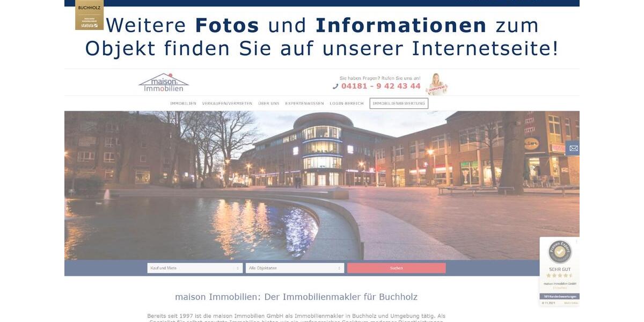Screen dimensions: 644x322
Task: Close the Proven Expert rating widget
Action: [x=576, y=241]
